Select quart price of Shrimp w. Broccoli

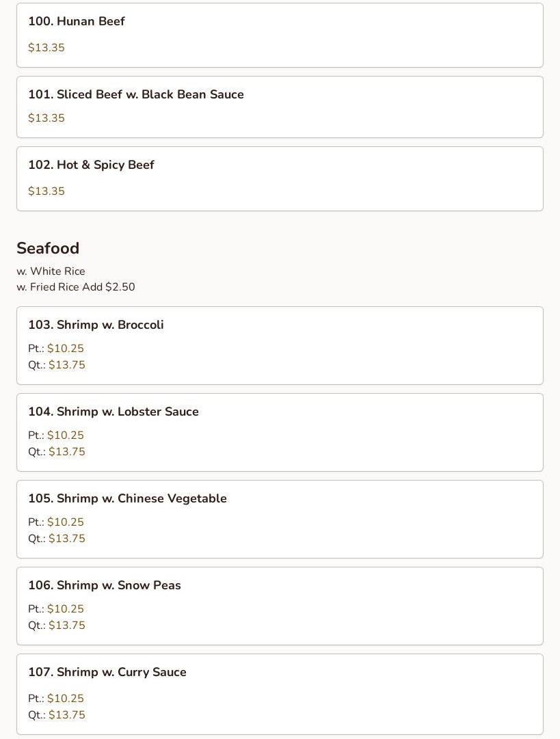click(67, 365)
